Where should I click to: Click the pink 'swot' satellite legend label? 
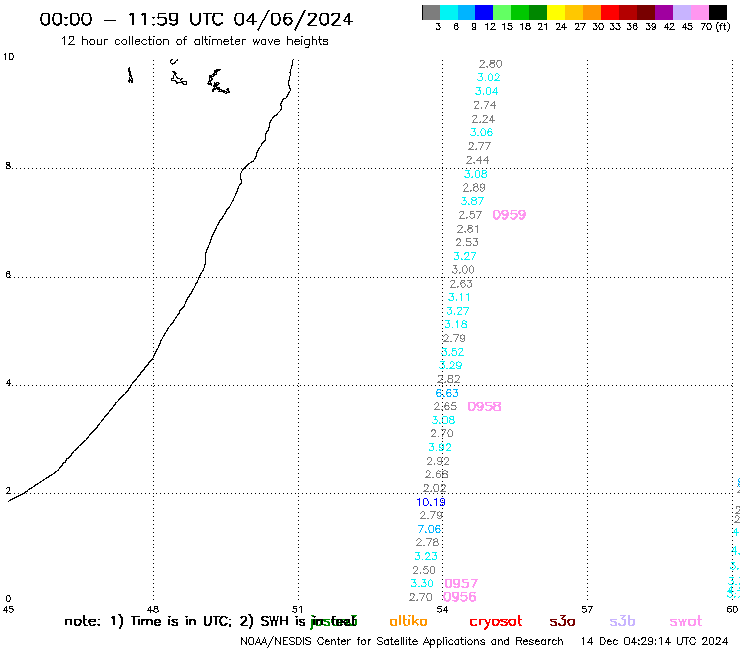[x=686, y=621]
